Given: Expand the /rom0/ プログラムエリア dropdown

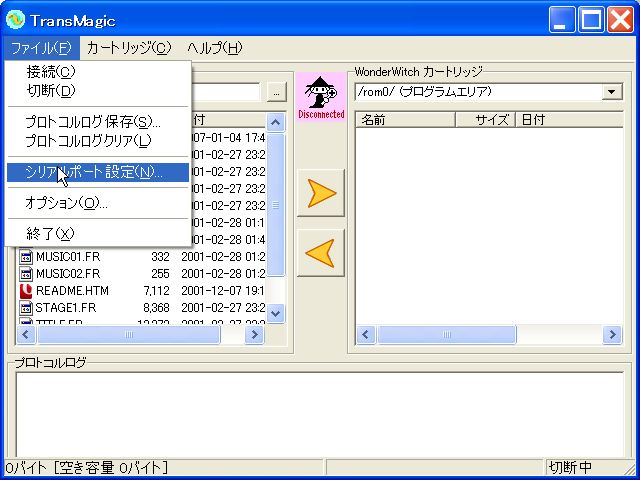Looking at the screenshot, I should 612,92.
